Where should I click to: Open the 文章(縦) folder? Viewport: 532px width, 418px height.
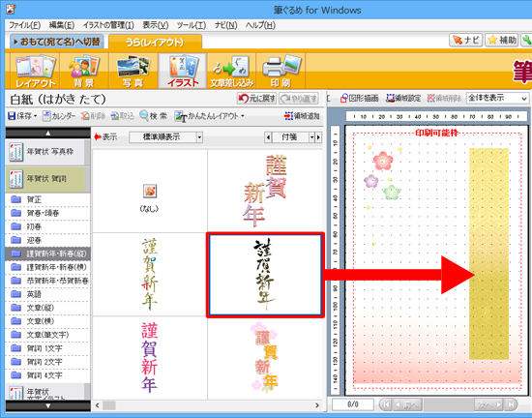[47, 308]
